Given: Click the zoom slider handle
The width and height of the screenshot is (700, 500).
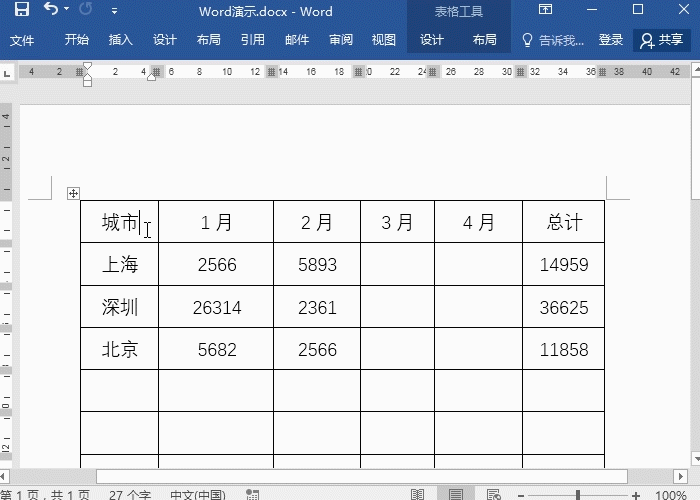Looking at the screenshot, I should pyautogui.click(x=578, y=495).
